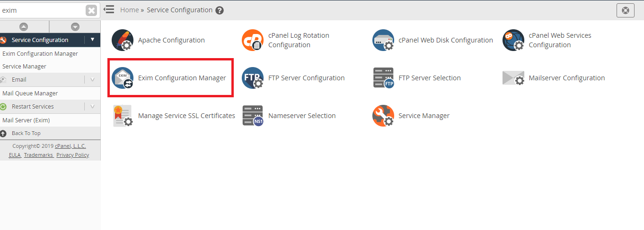Go to Home breadcrumb link

pyautogui.click(x=130, y=10)
